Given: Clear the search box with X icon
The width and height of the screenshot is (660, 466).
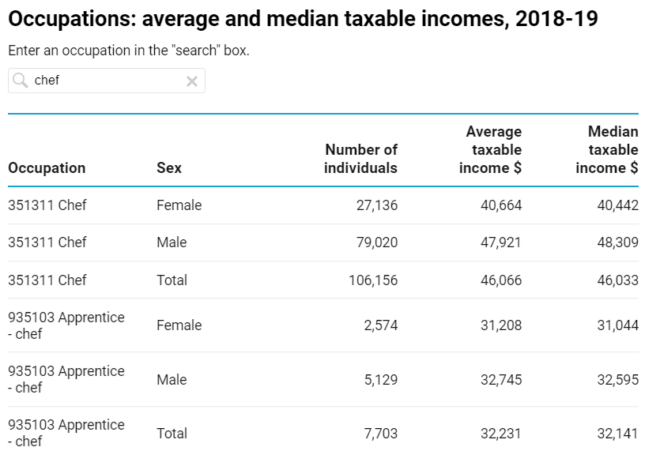Looking at the screenshot, I should [192, 81].
